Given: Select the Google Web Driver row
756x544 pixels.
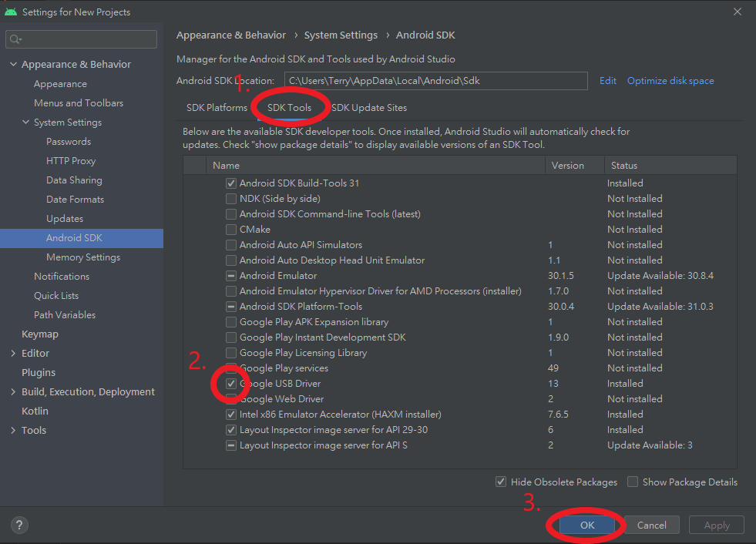Looking at the screenshot, I should click(x=460, y=399).
